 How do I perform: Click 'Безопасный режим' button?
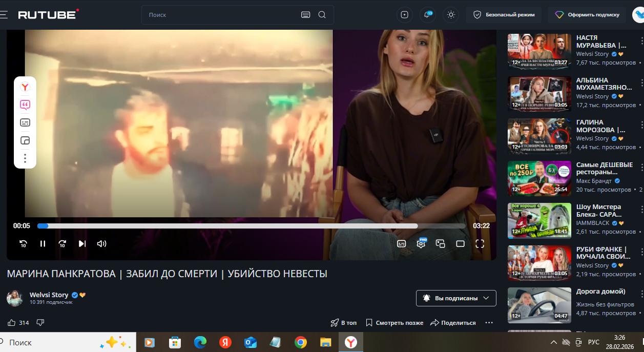[504, 15]
